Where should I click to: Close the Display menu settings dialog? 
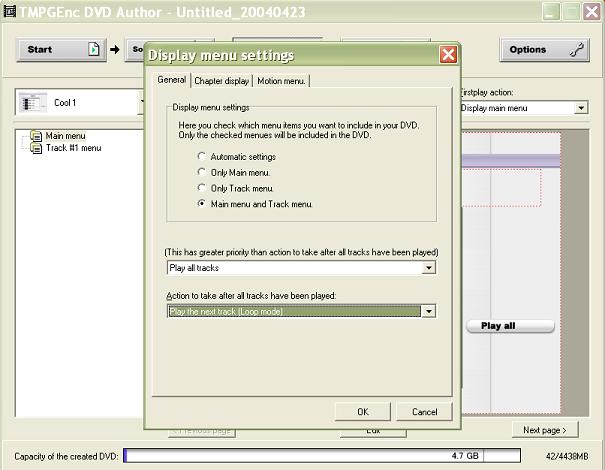(x=448, y=55)
